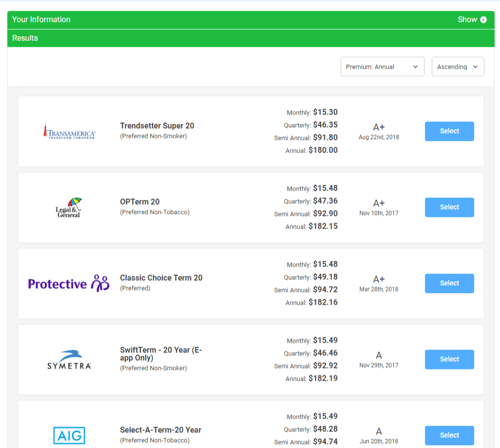Click the $91.80 semi annual premium

(x=325, y=137)
